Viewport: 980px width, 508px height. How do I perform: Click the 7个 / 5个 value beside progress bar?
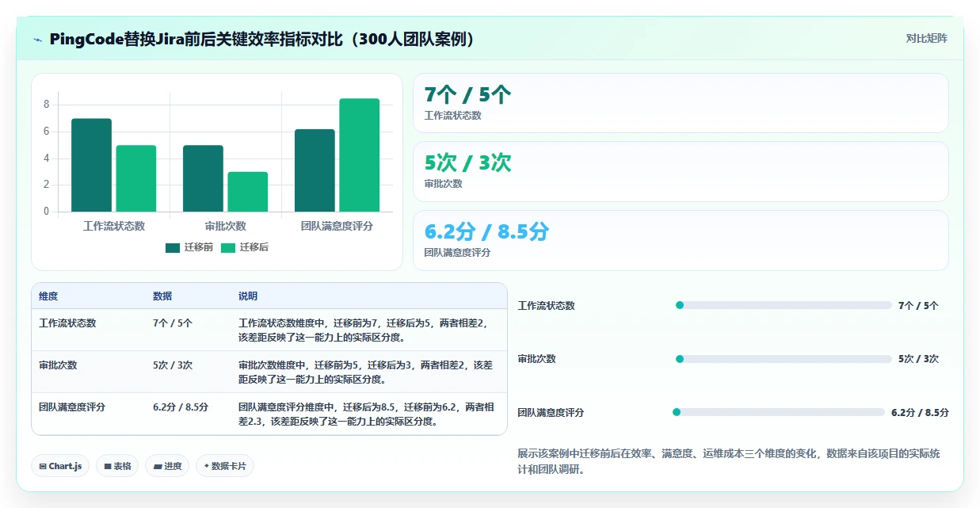coord(918,305)
